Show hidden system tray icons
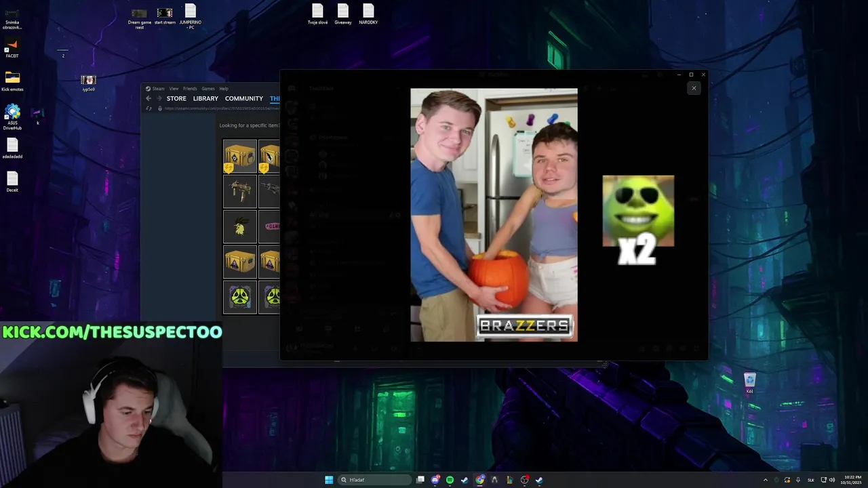Screen dimensions: 868x488 coord(766,480)
